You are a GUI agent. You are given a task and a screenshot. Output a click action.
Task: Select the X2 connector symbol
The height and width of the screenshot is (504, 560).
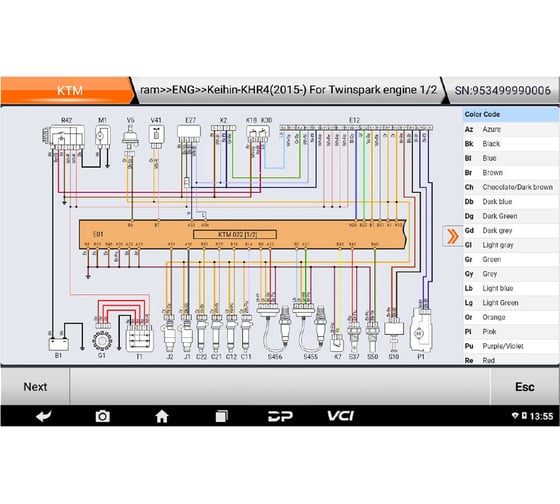pos(223,128)
